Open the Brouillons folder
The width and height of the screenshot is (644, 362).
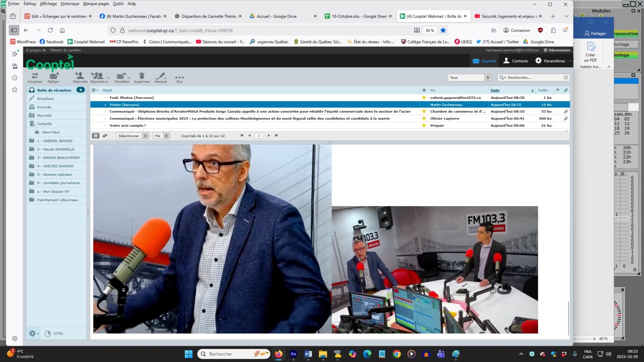(x=45, y=99)
